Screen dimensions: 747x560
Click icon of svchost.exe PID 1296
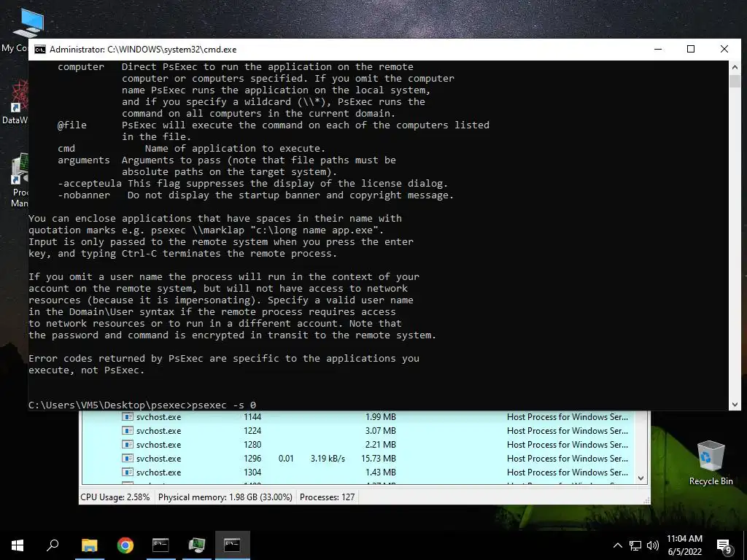pyautogui.click(x=127, y=458)
